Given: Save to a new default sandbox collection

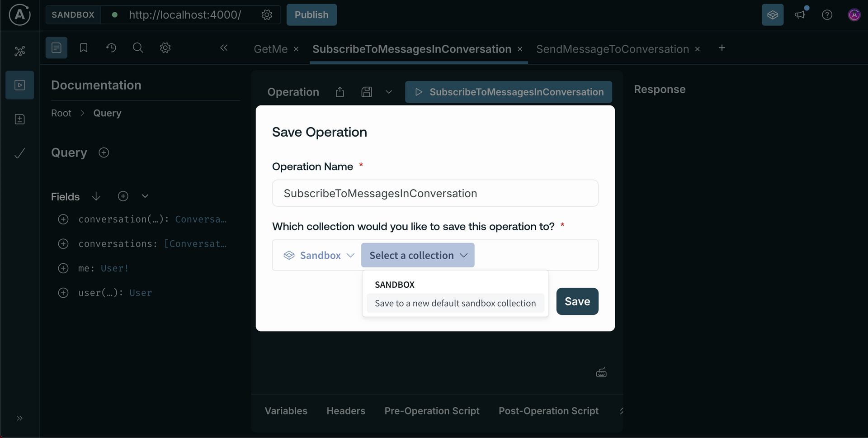Looking at the screenshot, I should [455, 303].
